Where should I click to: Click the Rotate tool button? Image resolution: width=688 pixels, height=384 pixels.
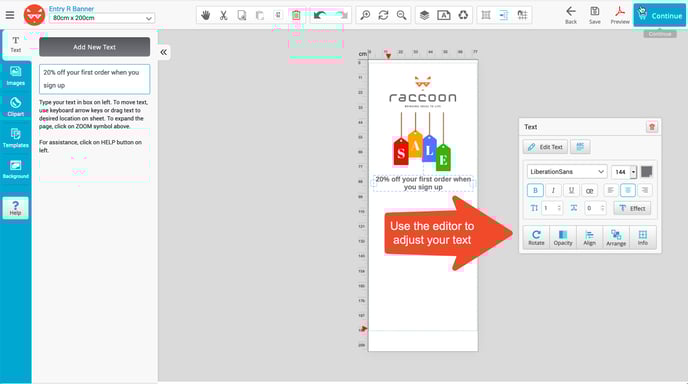click(x=536, y=237)
